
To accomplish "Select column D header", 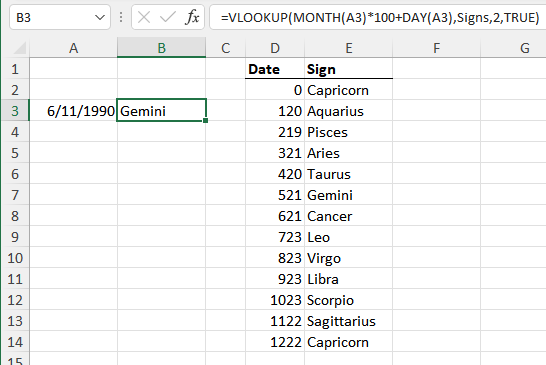I will 275,48.
